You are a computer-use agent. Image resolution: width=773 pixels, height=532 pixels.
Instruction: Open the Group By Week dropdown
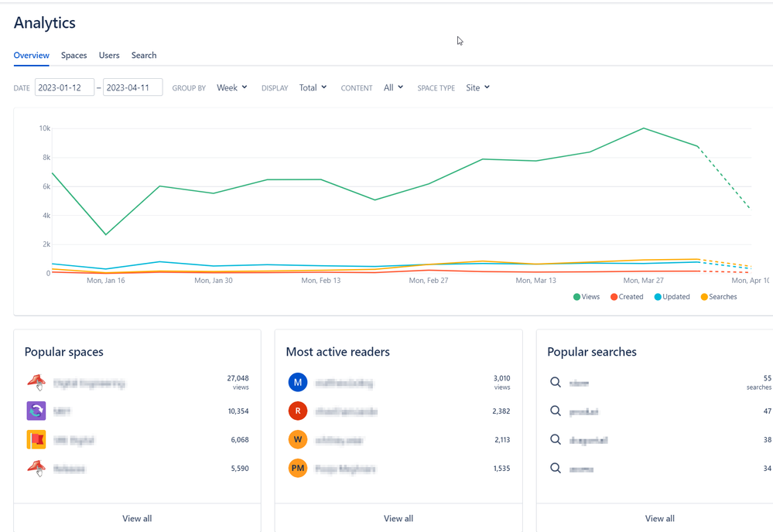(231, 87)
